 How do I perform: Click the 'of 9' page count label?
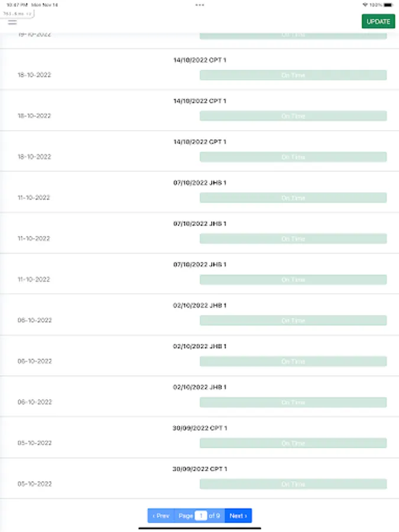click(x=214, y=515)
